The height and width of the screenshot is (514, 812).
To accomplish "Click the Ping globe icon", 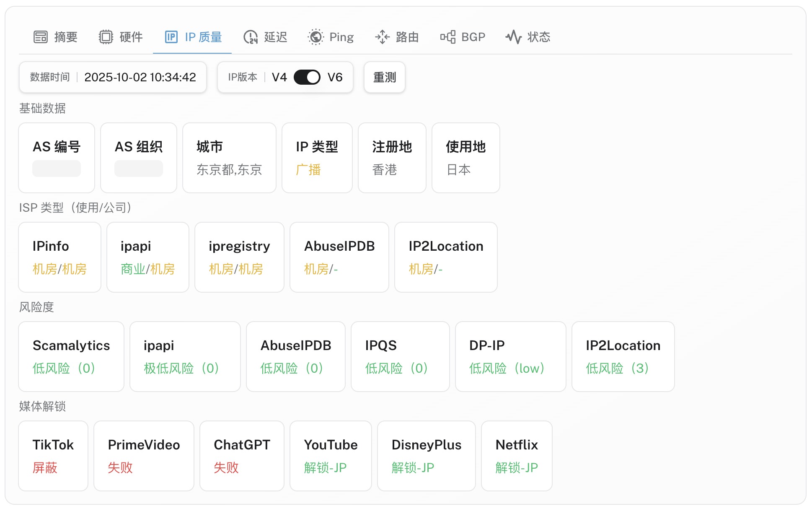I will tap(316, 37).
